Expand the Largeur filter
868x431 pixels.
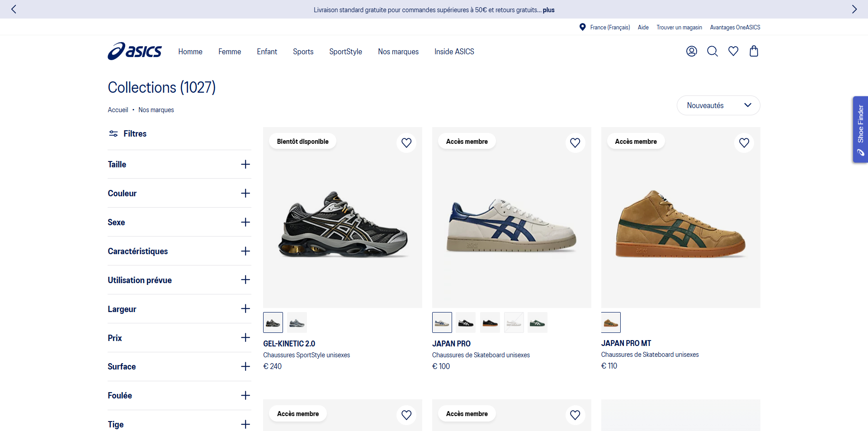pyautogui.click(x=179, y=309)
